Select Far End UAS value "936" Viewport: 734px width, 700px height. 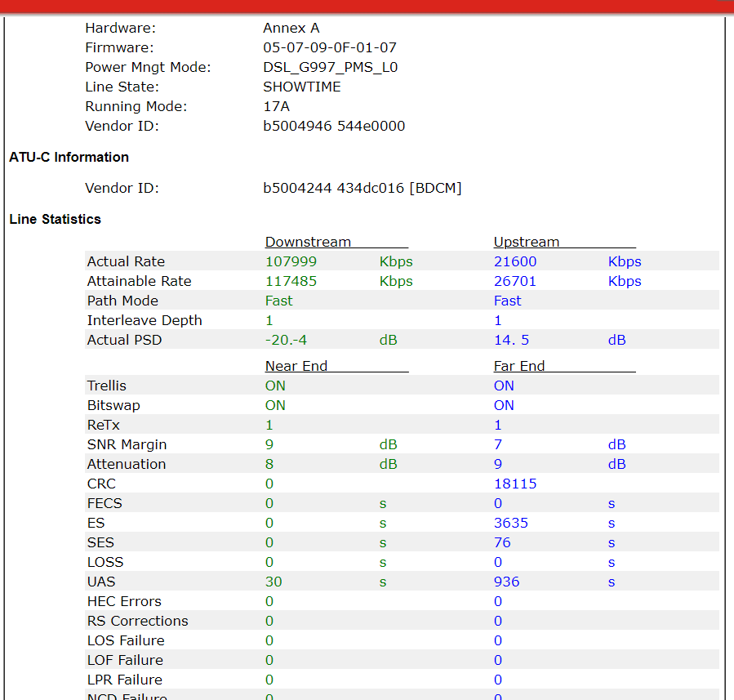tap(506, 582)
